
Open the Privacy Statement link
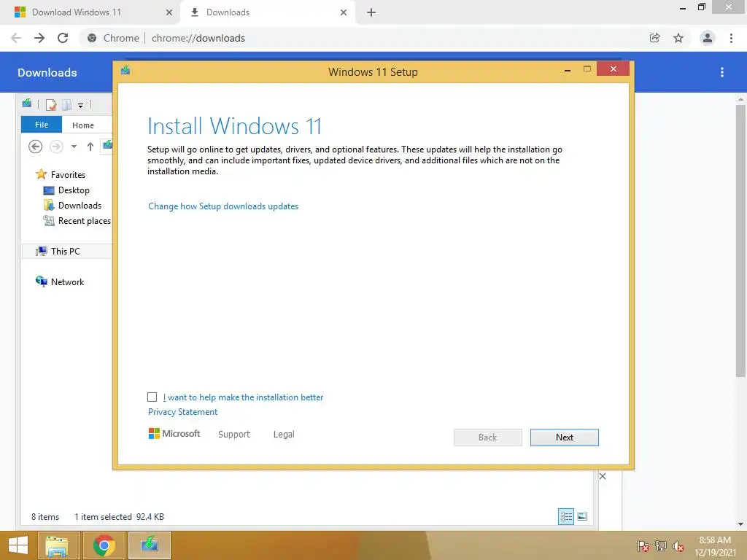182,412
